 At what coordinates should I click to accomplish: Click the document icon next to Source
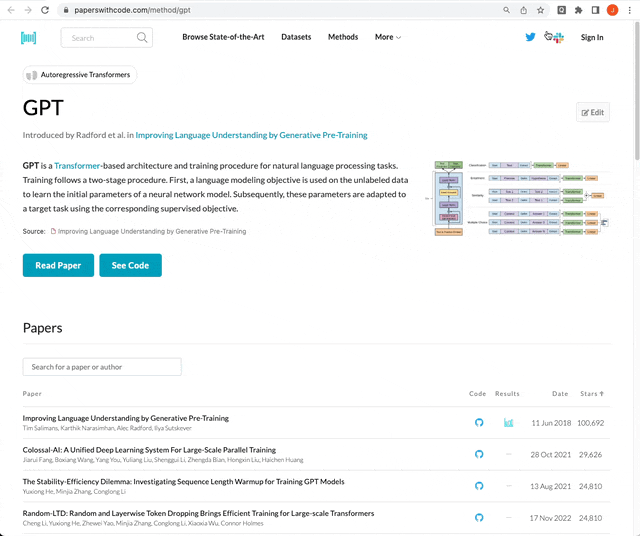click(x=53, y=231)
